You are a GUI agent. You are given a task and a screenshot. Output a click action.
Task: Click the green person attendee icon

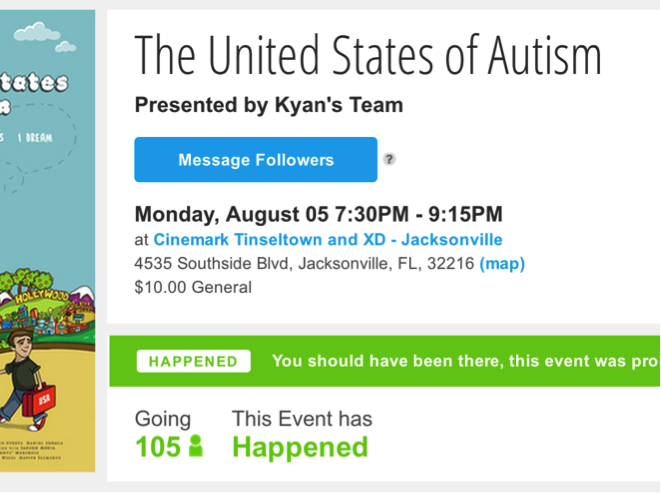click(x=196, y=445)
